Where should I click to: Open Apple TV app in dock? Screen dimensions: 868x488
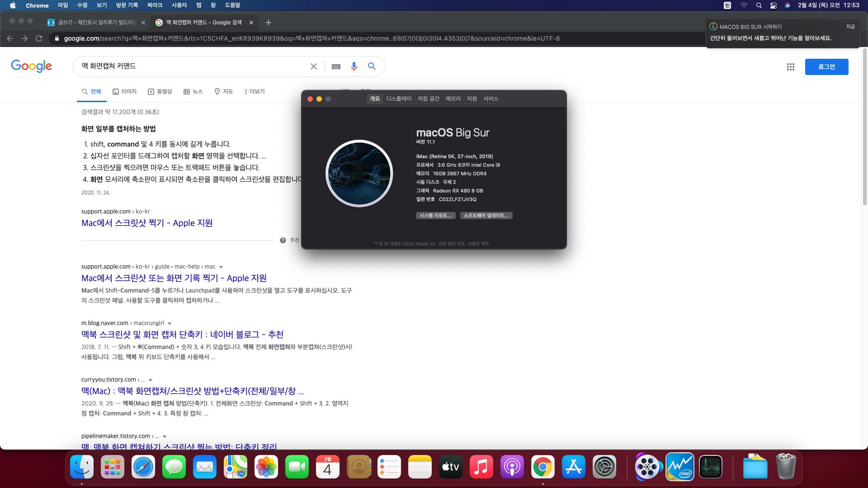[x=451, y=467]
